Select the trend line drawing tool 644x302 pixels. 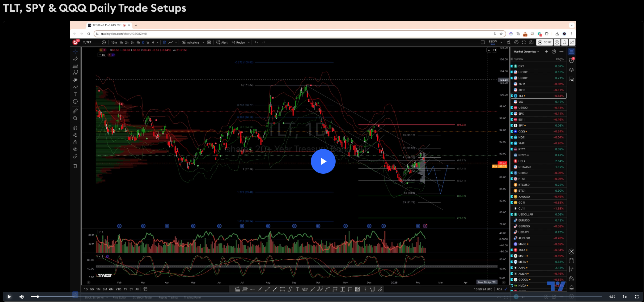point(75,59)
